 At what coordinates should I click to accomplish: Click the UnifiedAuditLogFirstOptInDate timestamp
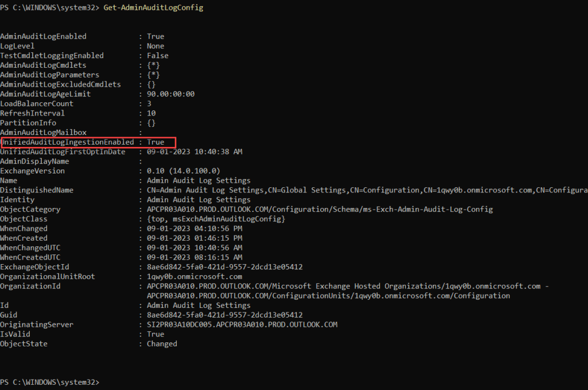[x=195, y=152]
